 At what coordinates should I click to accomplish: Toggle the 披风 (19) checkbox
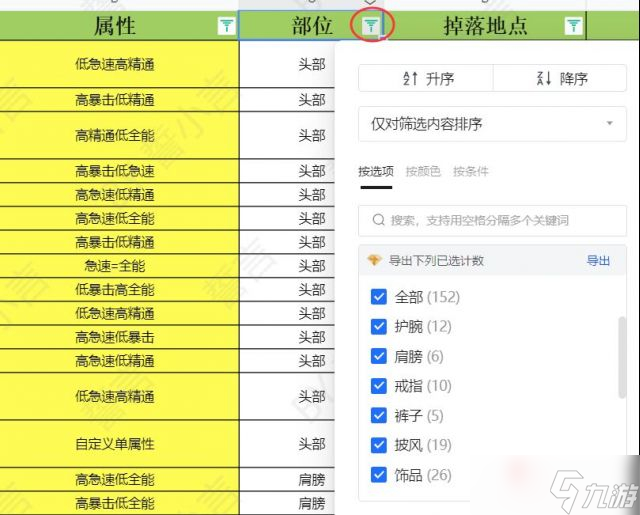click(x=379, y=445)
